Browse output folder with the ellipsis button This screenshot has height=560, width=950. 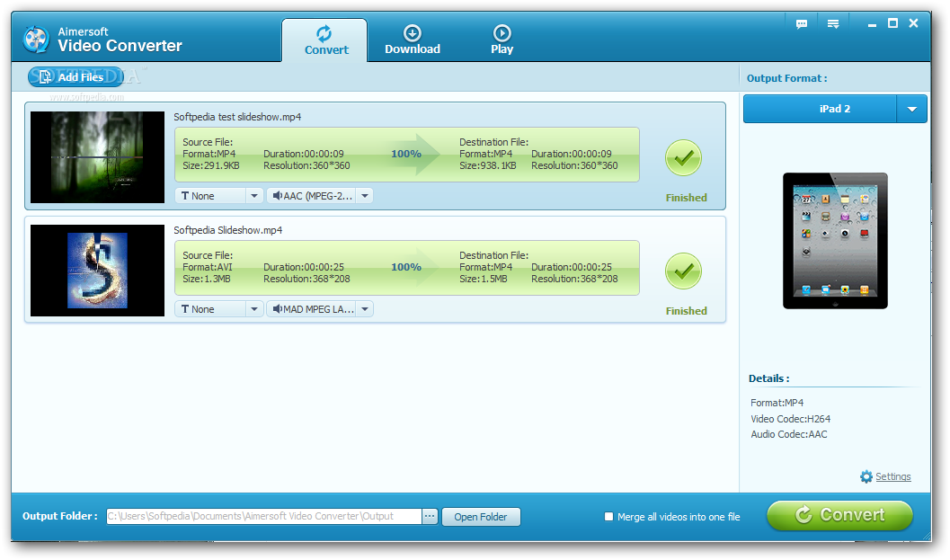pyautogui.click(x=430, y=516)
